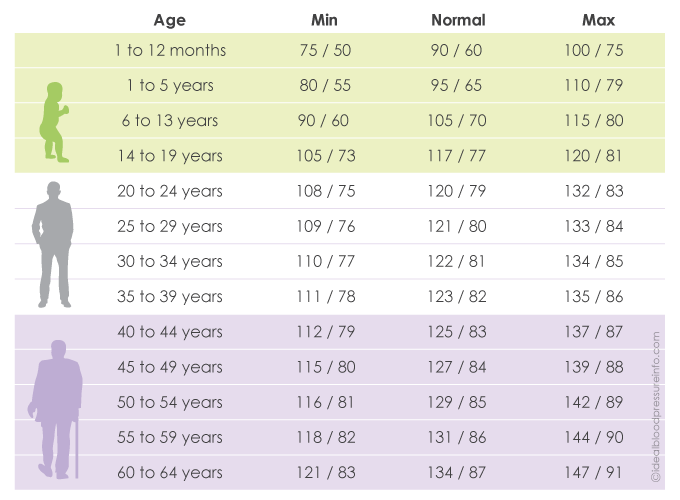Viewport: 680px width, 500px height.
Task: Click the Normal column header
Action: [458, 19]
